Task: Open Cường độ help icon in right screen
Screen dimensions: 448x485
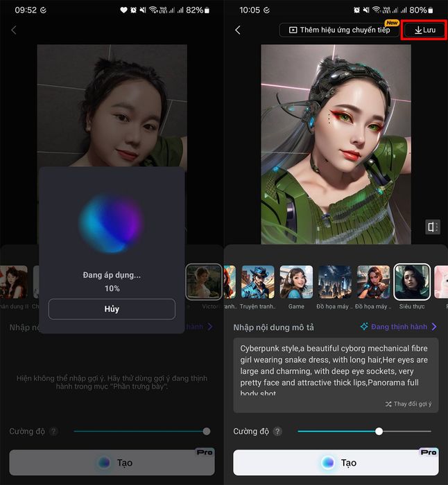Action: click(277, 431)
